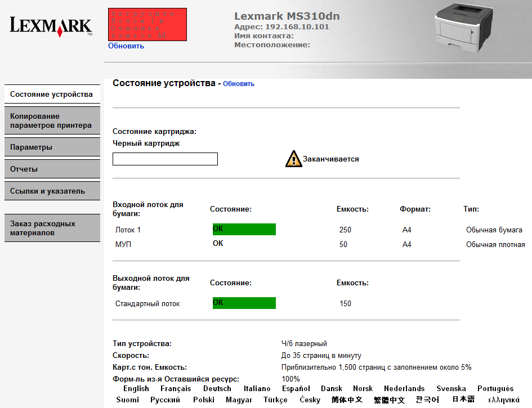Click the Имя контакта label
Image resolution: width=532 pixels, height=408 pixels.
tap(264, 35)
